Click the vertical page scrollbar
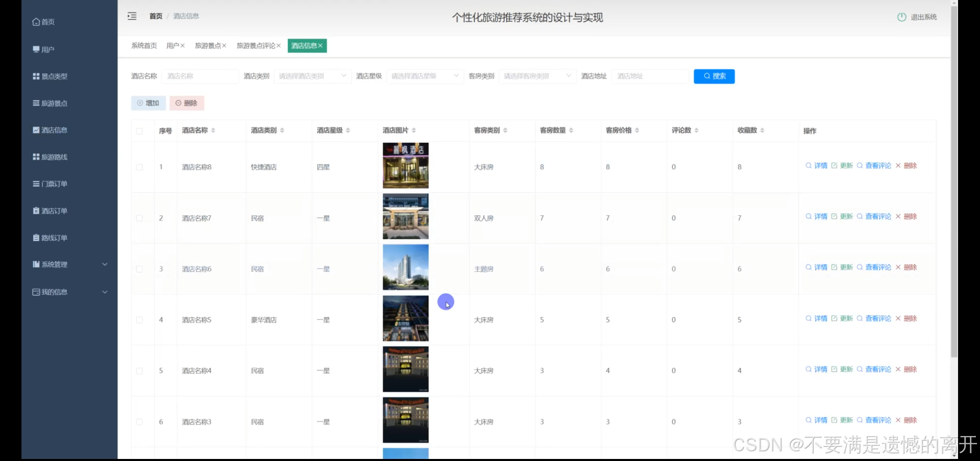980x461 pixels. point(954,181)
